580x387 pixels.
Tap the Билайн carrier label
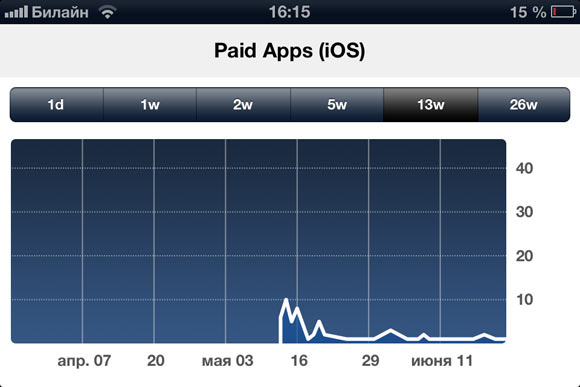click(x=60, y=12)
